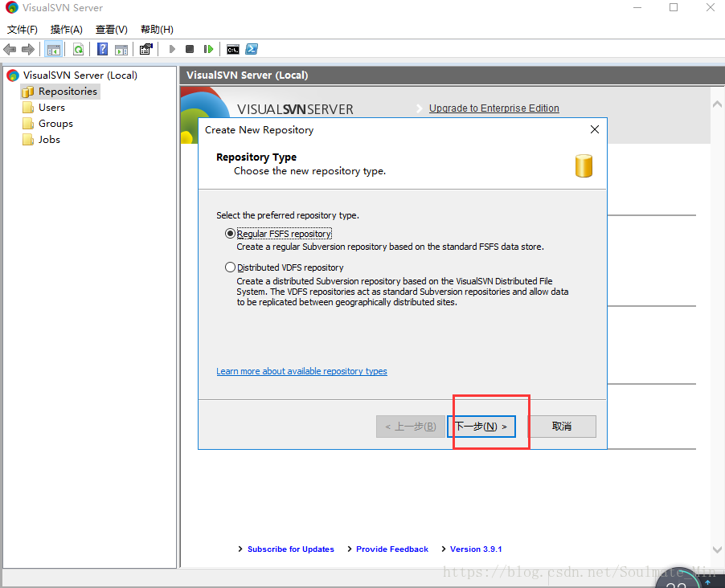
Task: Click the scrollbar down arrow in main pane
Action: pos(717,549)
